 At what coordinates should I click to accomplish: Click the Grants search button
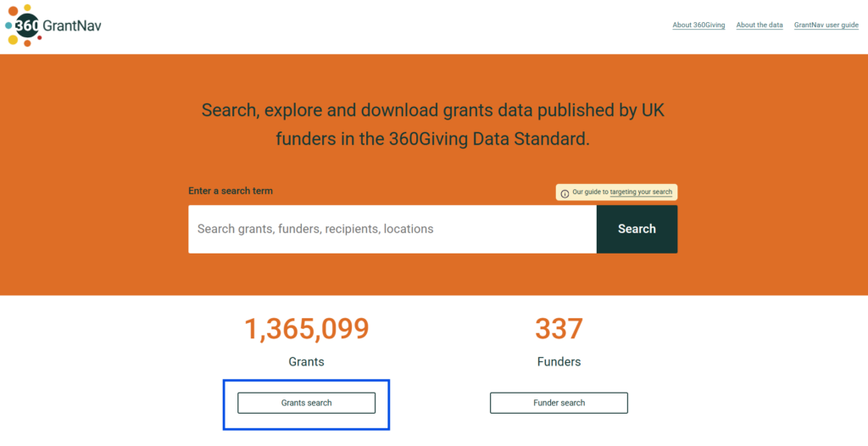(306, 403)
